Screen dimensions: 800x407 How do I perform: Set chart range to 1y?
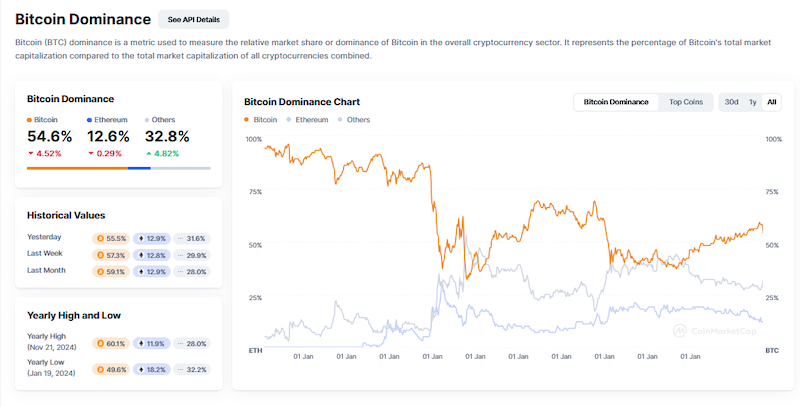(752, 102)
